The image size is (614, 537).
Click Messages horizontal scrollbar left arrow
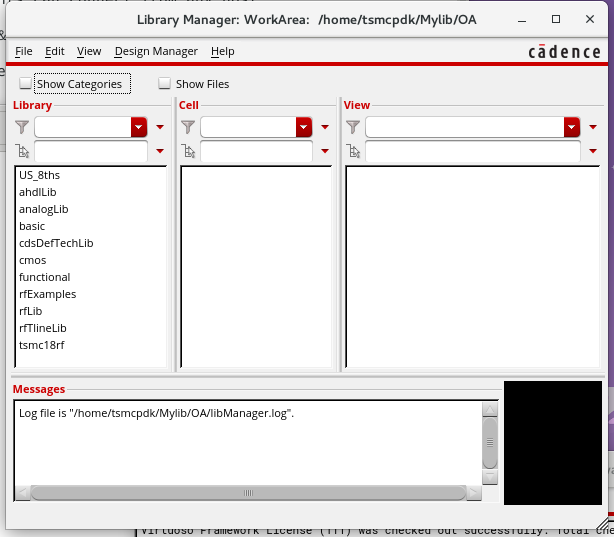pyautogui.click(x=23, y=493)
